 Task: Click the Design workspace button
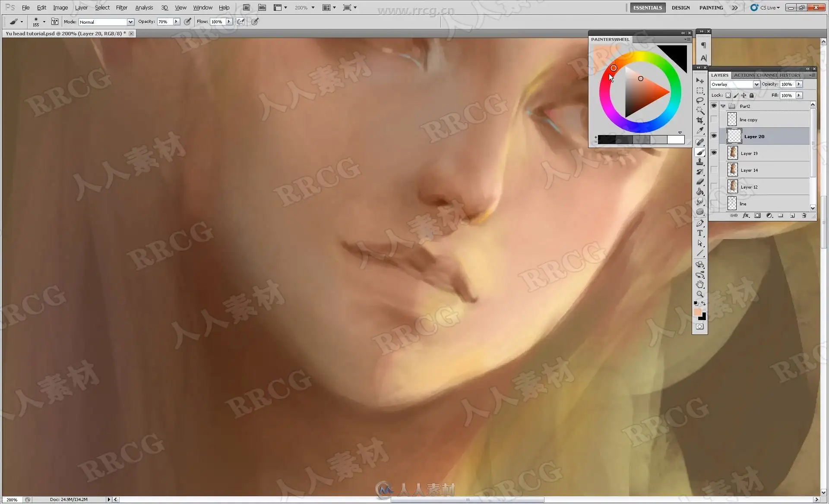(x=680, y=8)
